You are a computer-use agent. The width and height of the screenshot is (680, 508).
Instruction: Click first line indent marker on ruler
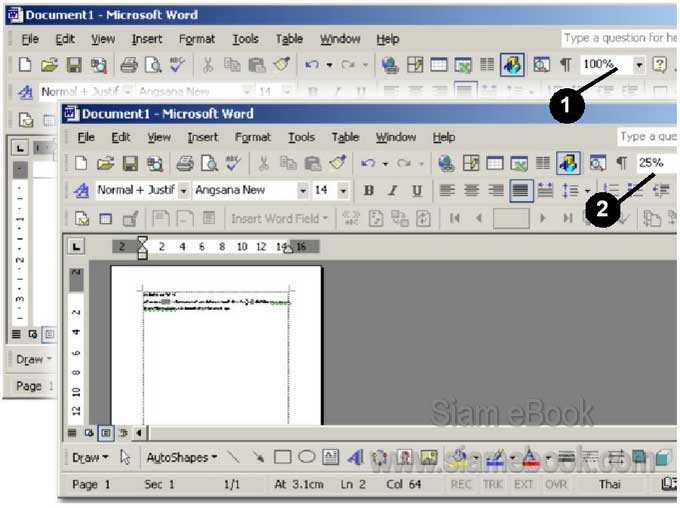(x=142, y=241)
